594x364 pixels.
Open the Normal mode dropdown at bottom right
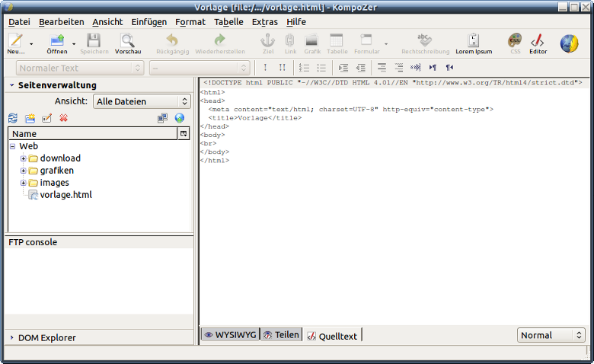[551, 335]
